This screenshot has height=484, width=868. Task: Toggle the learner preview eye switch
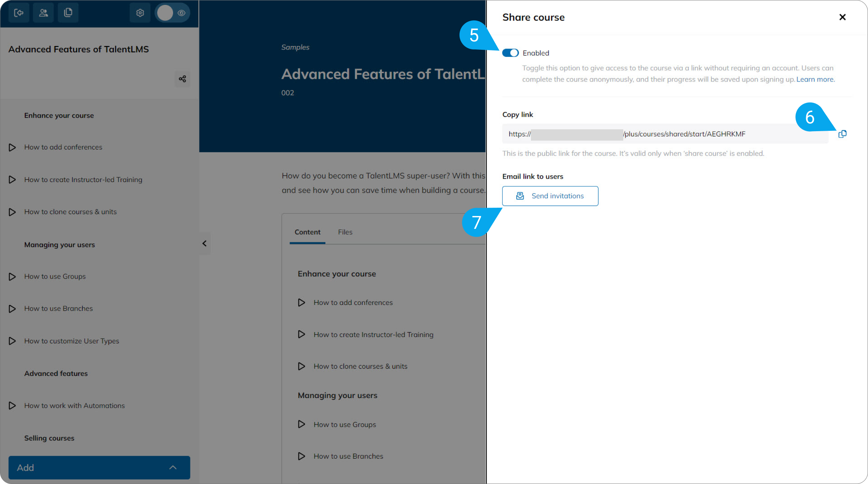[x=172, y=13]
